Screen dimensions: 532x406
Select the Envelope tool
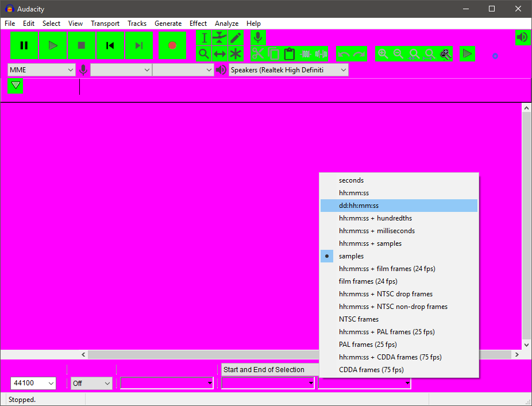(x=219, y=38)
